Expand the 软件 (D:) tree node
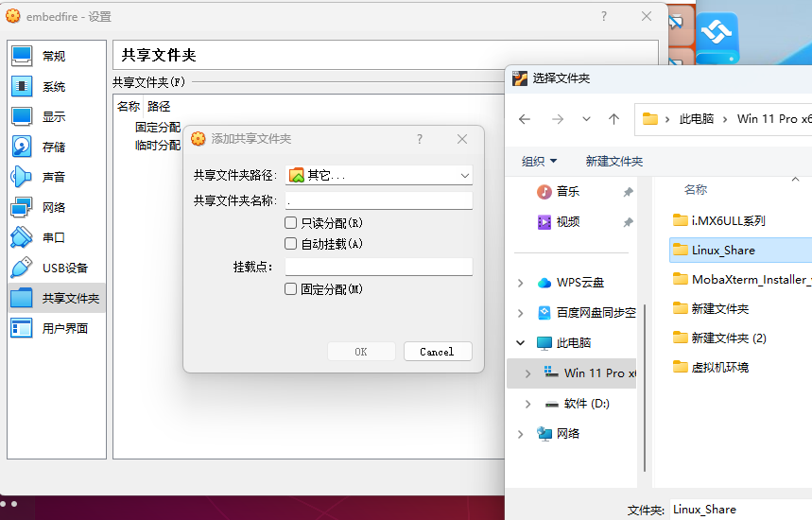Image resolution: width=812 pixels, height=520 pixels. tap(527, 404)
